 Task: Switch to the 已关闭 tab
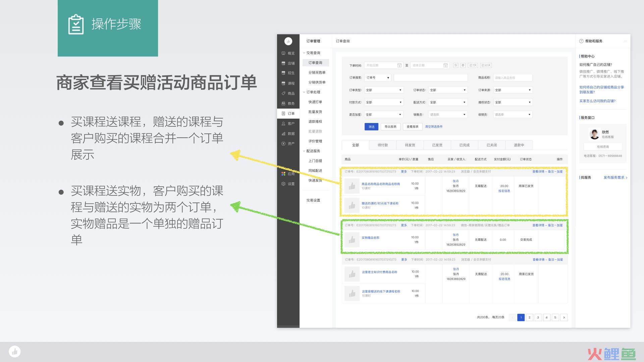click(492, 145)
